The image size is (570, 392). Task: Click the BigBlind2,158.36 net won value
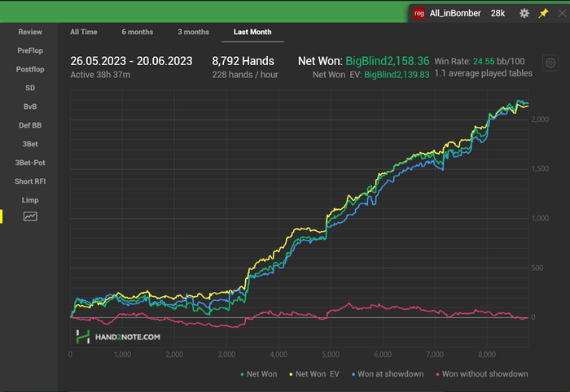[x=387, y=61]
